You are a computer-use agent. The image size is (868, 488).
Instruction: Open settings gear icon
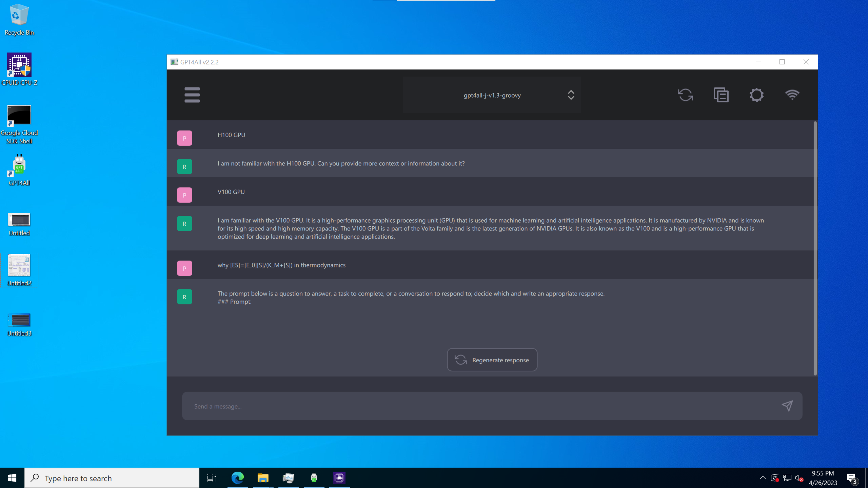(757, 95)
